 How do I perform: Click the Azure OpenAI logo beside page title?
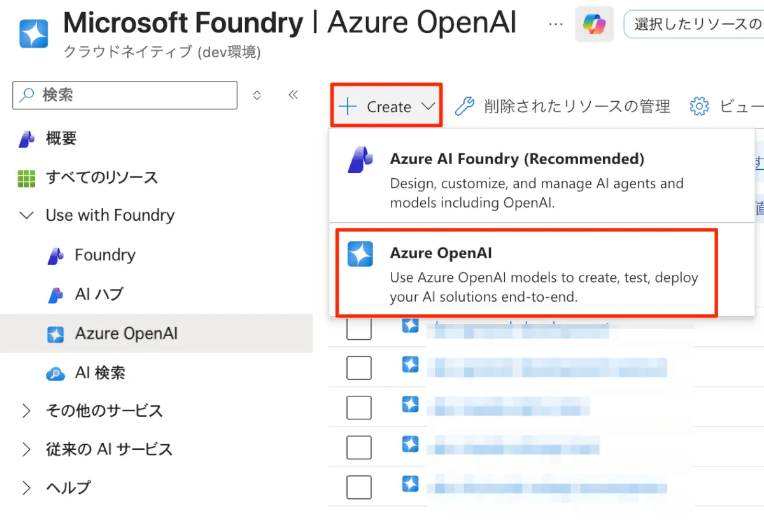tap(34, 33)
